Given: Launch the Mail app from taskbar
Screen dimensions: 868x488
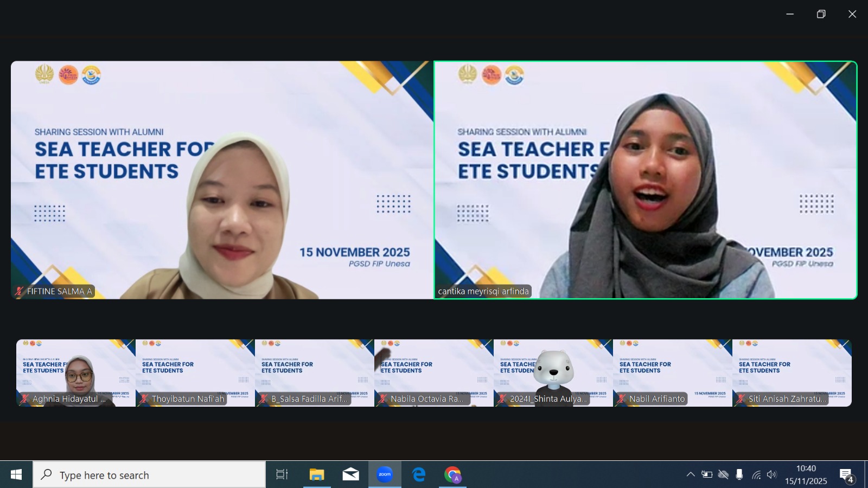Looking at the screenshot, I should [351, 475].
